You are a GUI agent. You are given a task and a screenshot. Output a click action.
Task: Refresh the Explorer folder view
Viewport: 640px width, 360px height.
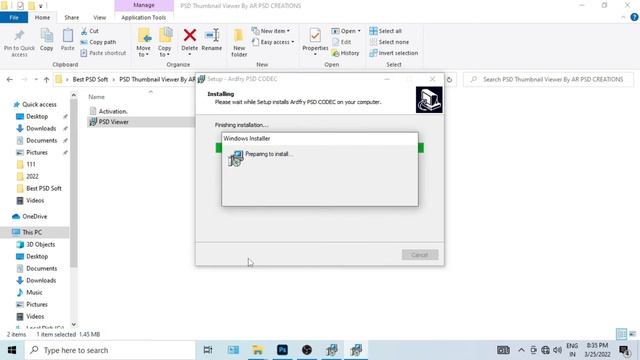tap(449, 80)
